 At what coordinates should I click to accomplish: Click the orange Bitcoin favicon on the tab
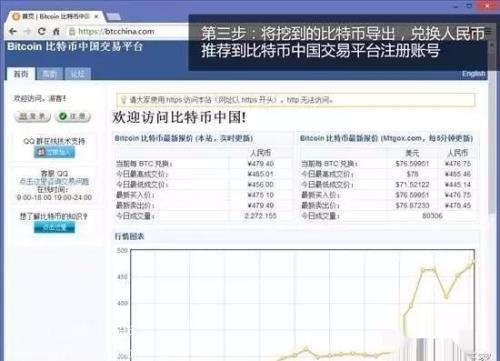pyautogui.click(x=16, y=16)
